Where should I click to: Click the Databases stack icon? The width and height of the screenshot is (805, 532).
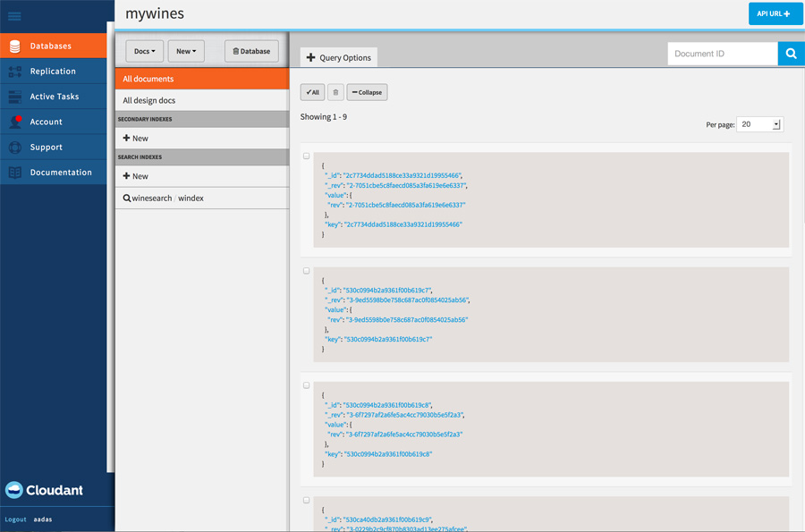[x=15, y=46]
